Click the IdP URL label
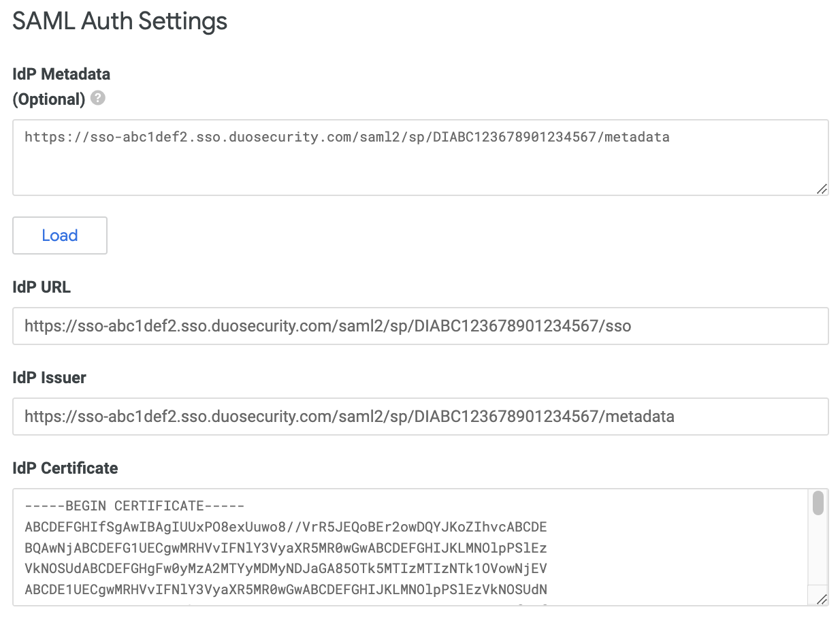The width and height of the screenshot is (840, 618). point(41,287)
